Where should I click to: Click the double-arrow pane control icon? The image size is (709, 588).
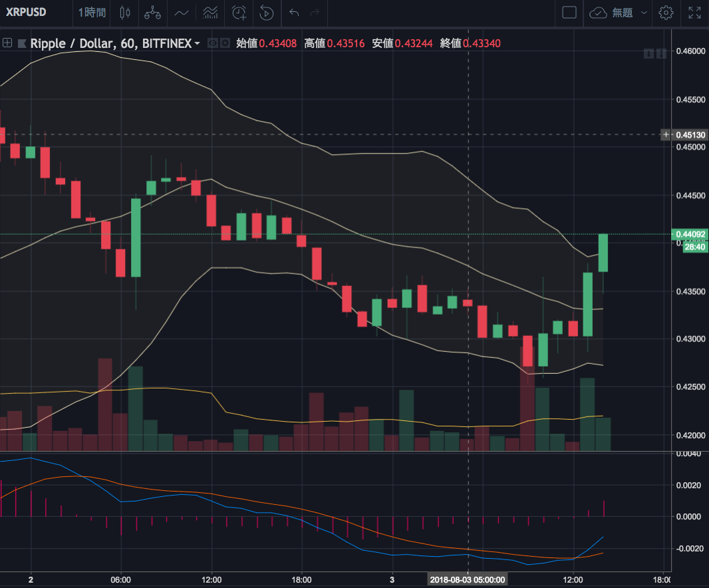click(x=661, y=54)
